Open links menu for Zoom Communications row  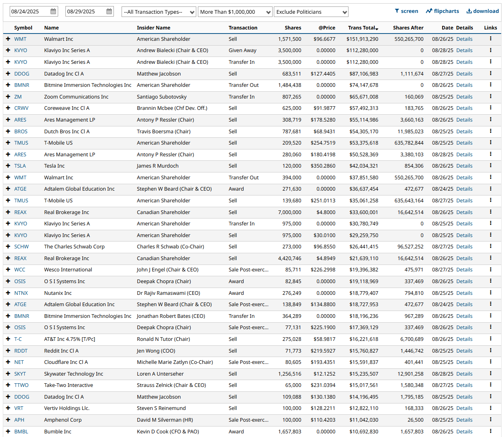[x=491, y=97]
